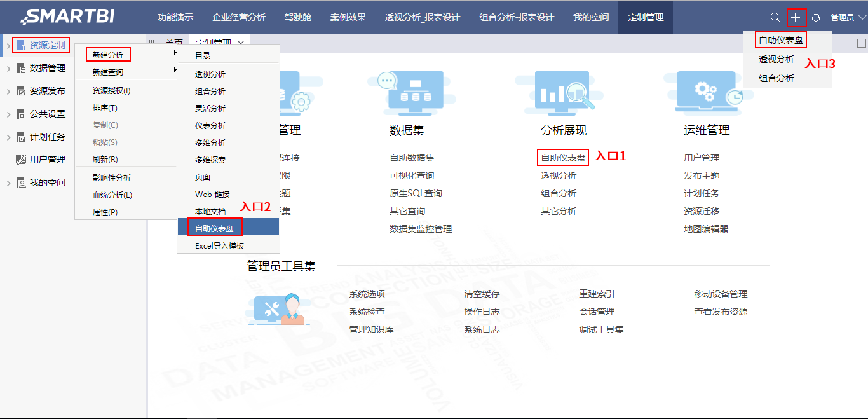The image size is (868, 419).
Task: Expand the 数据管理 tree chevron
Action: (8, 68)
